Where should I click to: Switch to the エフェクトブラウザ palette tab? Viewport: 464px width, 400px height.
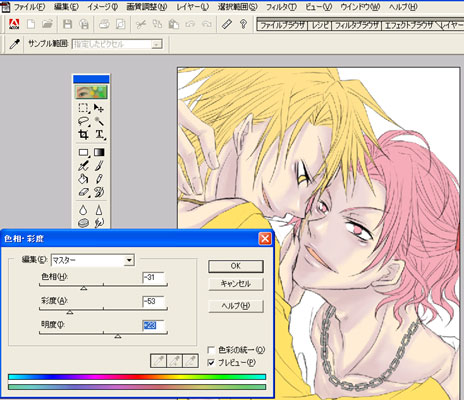(409, 25)
